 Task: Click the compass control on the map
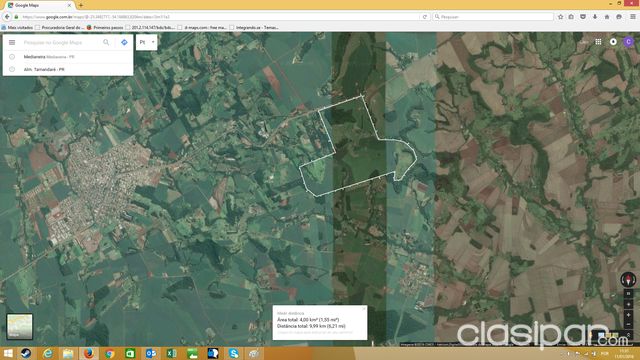[628, 280]
